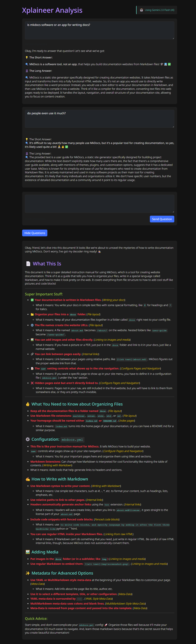
Task: Click Use Markdown syntax to write your content text
Action: point(60,486)
